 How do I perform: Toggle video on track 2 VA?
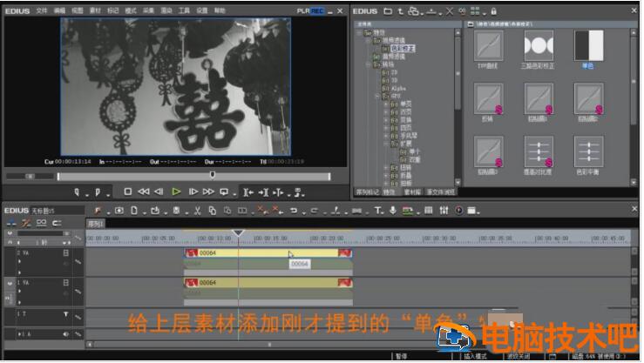[65, 253]
